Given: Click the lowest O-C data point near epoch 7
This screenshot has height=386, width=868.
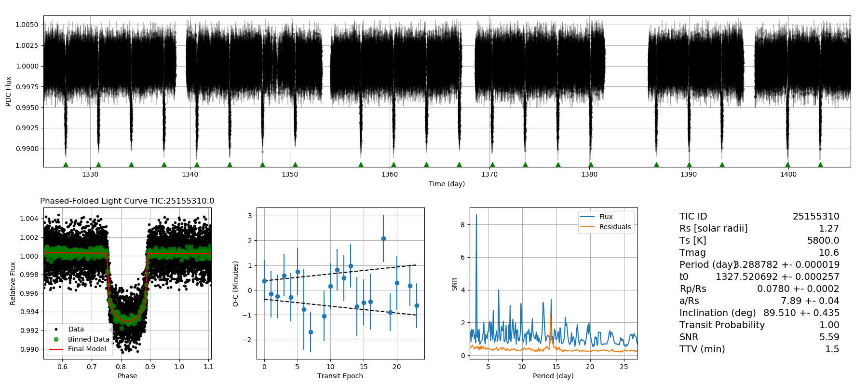Looking at the screenshot, I should tap(311, 332).
